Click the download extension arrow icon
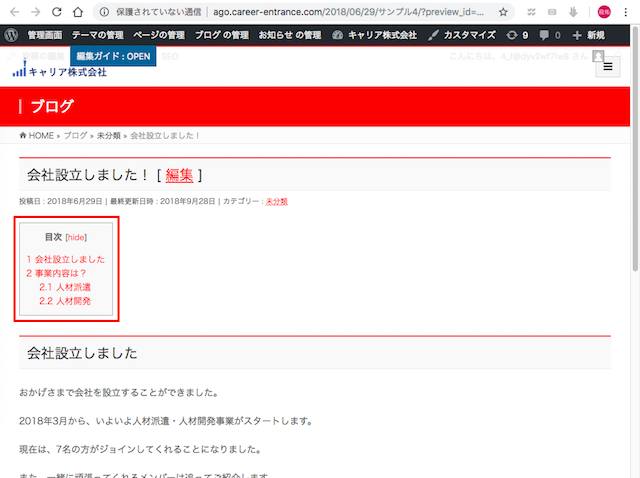Image resolution: width=640 pixels, height=478 pixels. click(x=573, y=12)
